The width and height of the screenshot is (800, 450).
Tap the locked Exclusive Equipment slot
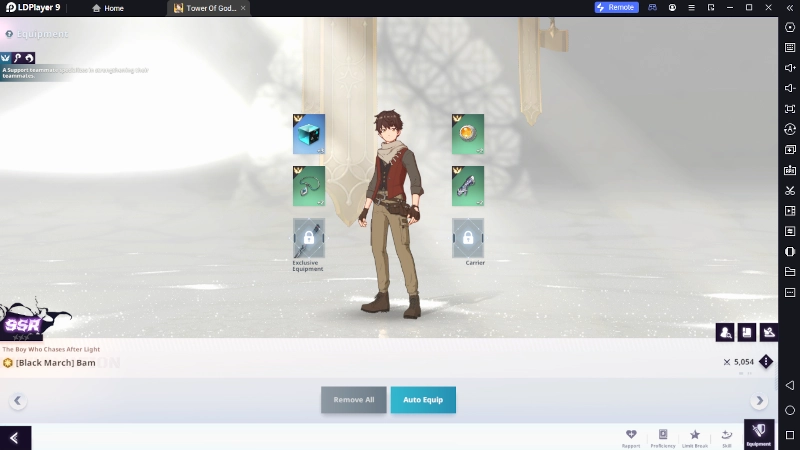pos(309,238)
